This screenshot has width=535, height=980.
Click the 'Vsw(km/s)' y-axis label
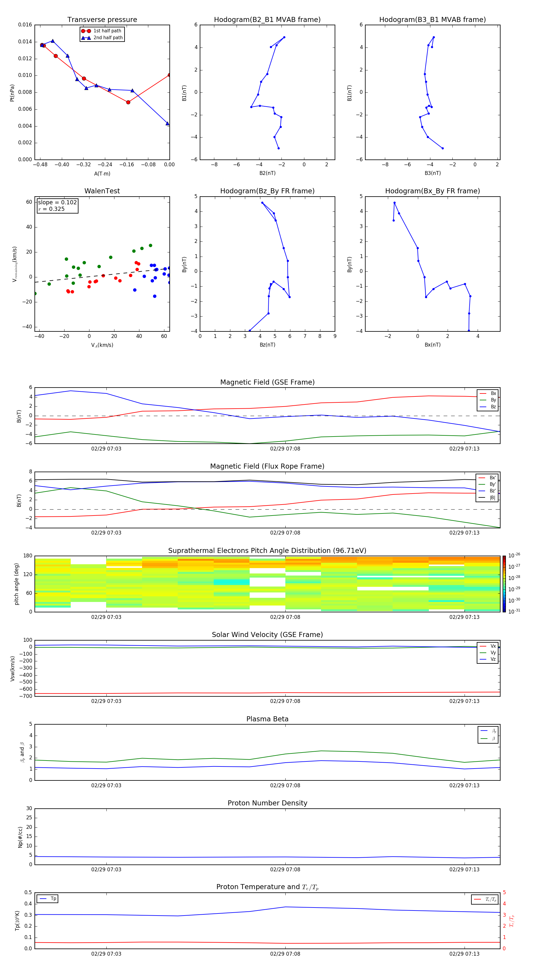(12, 668)
